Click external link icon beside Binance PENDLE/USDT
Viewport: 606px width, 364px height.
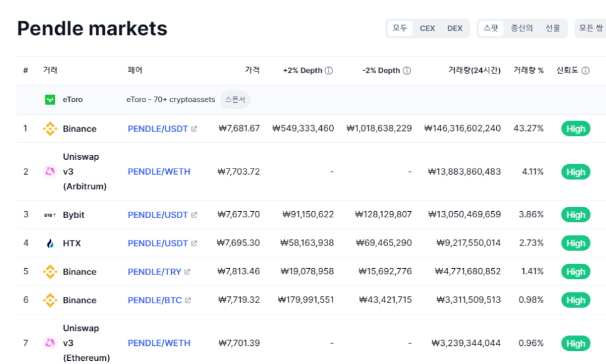[194, 128]
